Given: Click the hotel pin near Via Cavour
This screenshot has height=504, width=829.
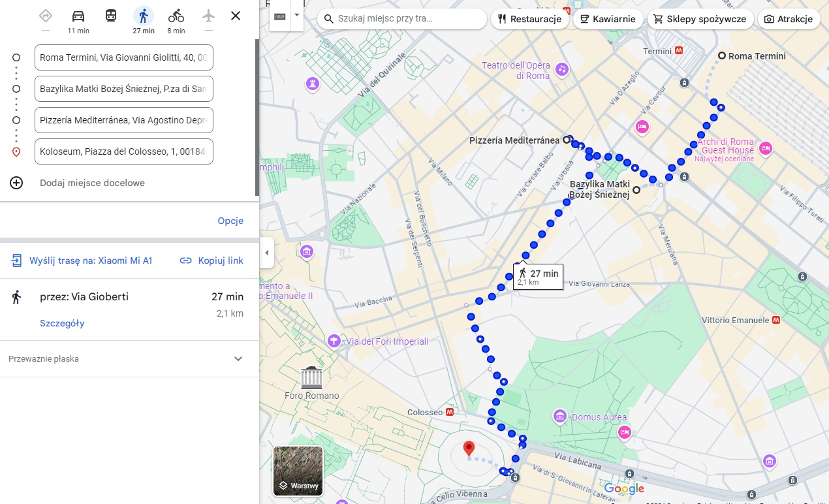Looking at the screenshot, I should coord(642,127).
